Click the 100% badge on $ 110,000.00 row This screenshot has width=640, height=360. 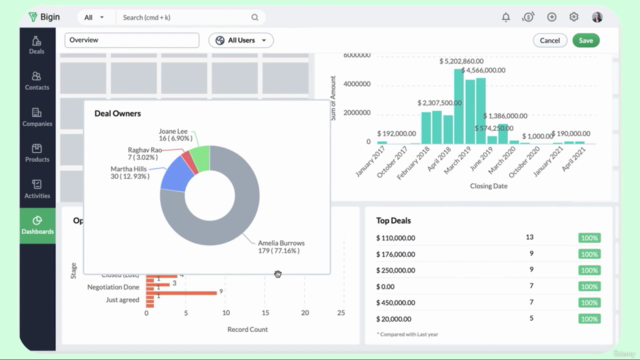589,238
